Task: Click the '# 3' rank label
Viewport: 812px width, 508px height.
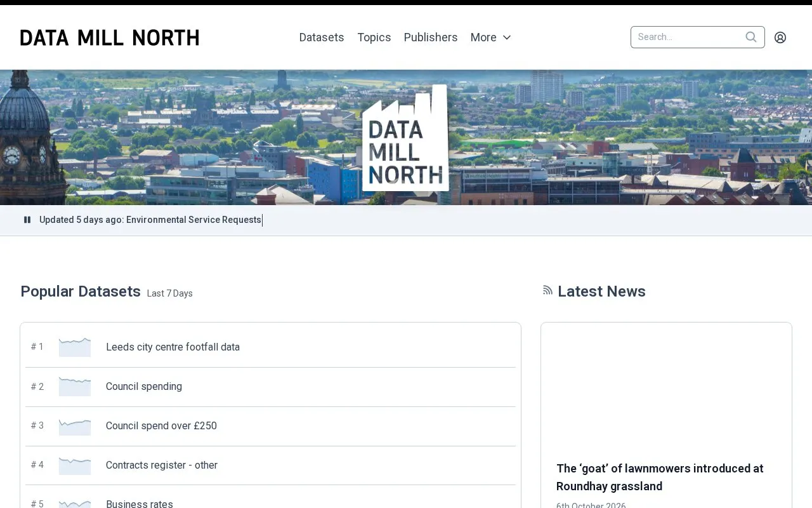Action: click(37, 425)
